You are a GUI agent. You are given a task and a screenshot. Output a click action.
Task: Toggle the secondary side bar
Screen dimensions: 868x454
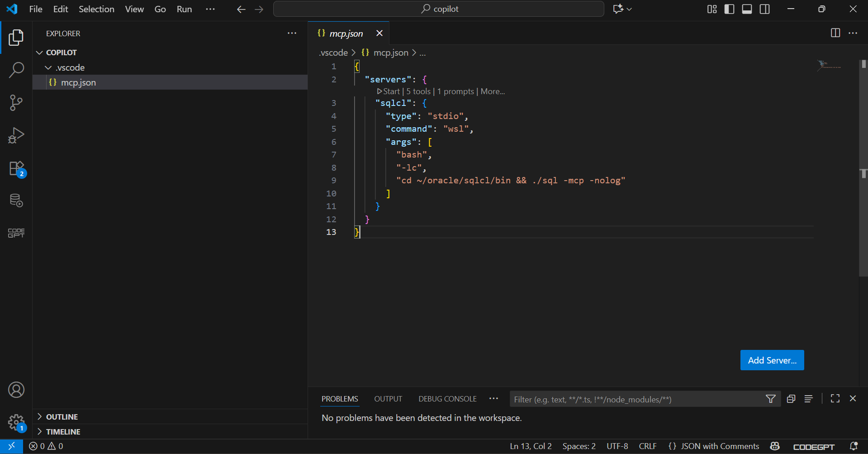pyautogui.click(x=764, y=9)
